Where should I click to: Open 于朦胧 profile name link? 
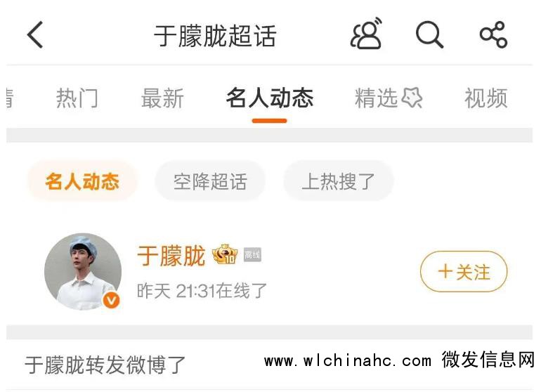point(171,256)
